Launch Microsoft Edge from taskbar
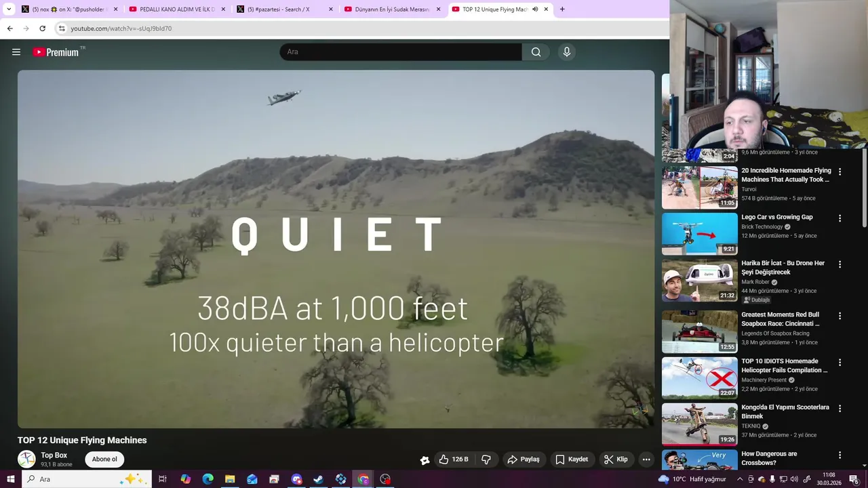This screenshot has height=488, width=868. 208,479
